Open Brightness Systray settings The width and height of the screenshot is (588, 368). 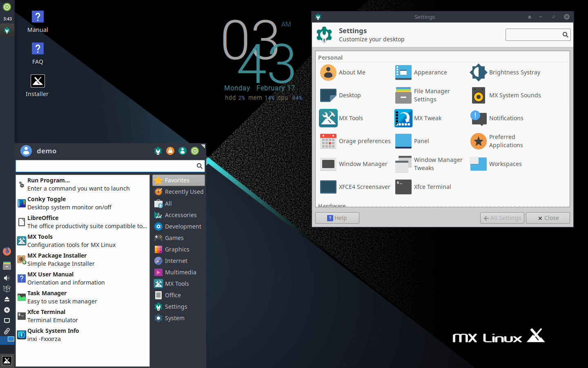[x=505, y=72]
